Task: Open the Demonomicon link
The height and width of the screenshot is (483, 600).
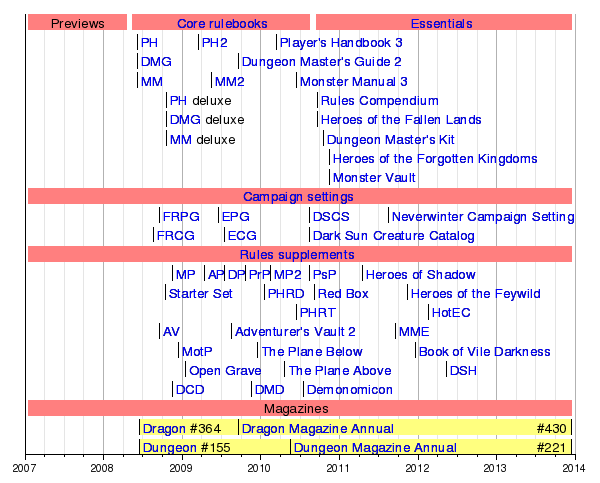Action: pyautogui.click(x=350, y=390)
